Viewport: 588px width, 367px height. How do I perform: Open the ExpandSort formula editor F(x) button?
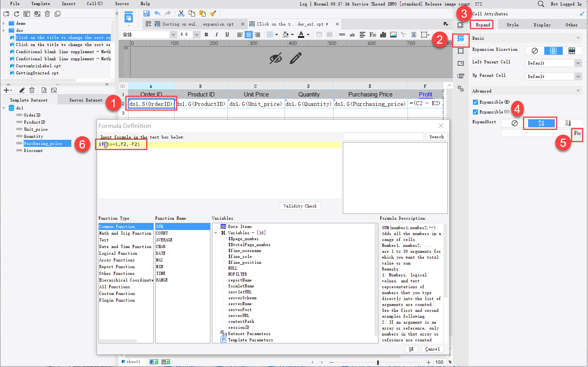point(577,133)
